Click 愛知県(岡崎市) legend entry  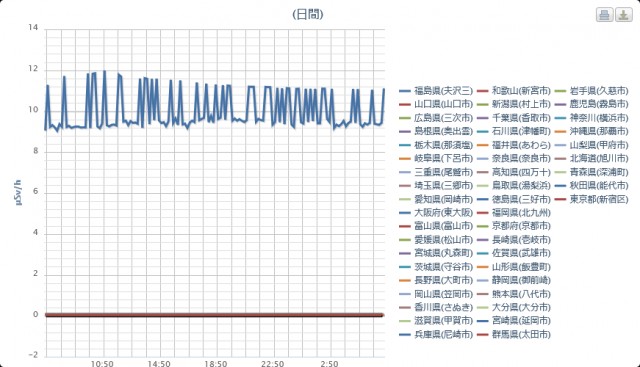pos(436,199)
